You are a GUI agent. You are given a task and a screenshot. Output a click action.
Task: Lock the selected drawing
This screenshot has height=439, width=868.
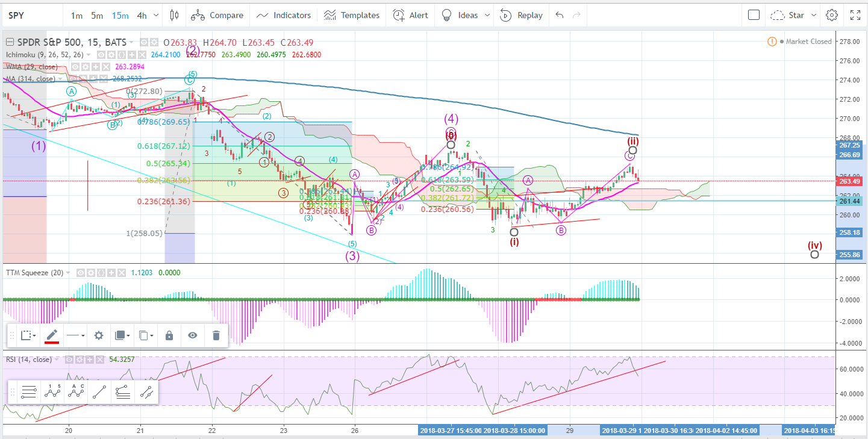tap(169, 335)
